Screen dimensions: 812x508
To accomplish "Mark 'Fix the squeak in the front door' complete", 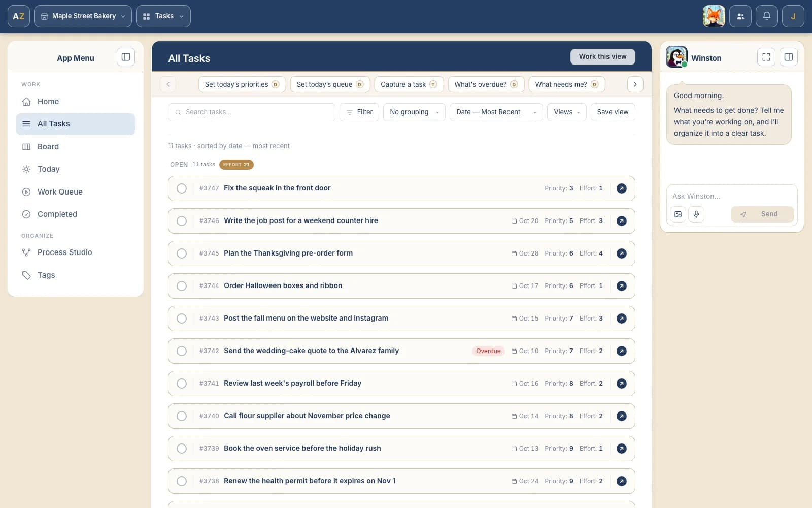I will pyautogui.click(x=182, y=188).
